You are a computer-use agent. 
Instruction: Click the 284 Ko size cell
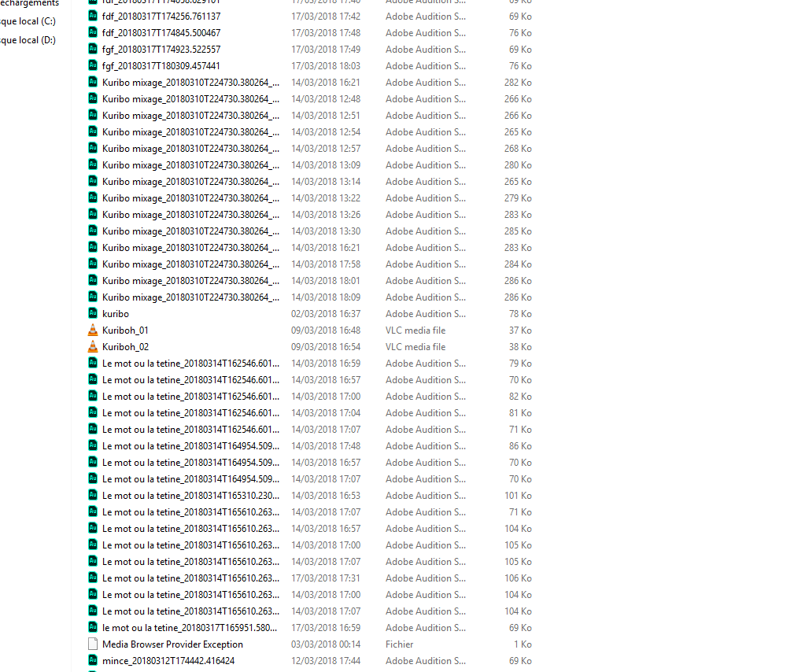coord(518,264)
